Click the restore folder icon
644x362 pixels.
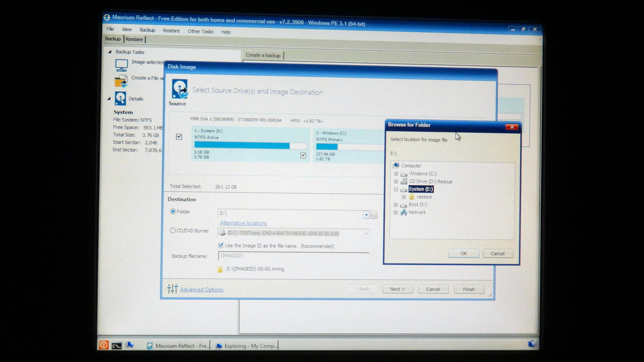click(412, 197)
